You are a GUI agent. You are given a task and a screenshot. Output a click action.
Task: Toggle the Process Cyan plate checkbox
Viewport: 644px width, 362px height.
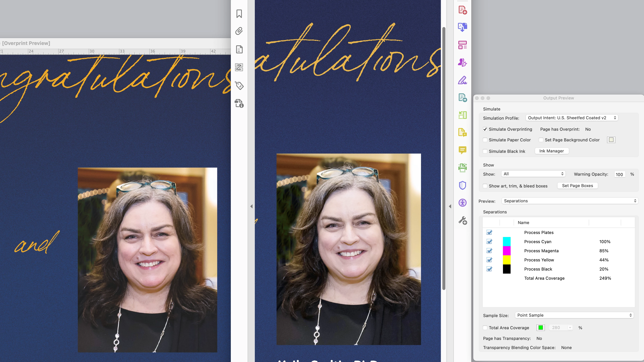point(489,242)
